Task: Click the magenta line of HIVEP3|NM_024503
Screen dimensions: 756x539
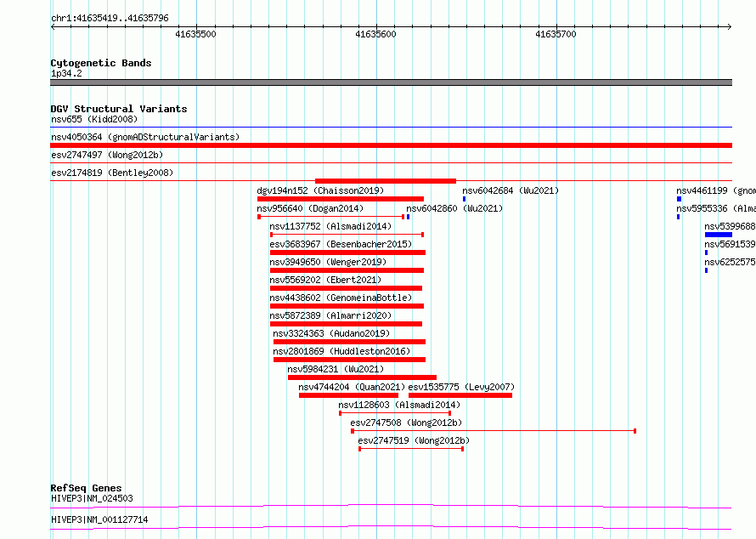Action: coord(391,506)
